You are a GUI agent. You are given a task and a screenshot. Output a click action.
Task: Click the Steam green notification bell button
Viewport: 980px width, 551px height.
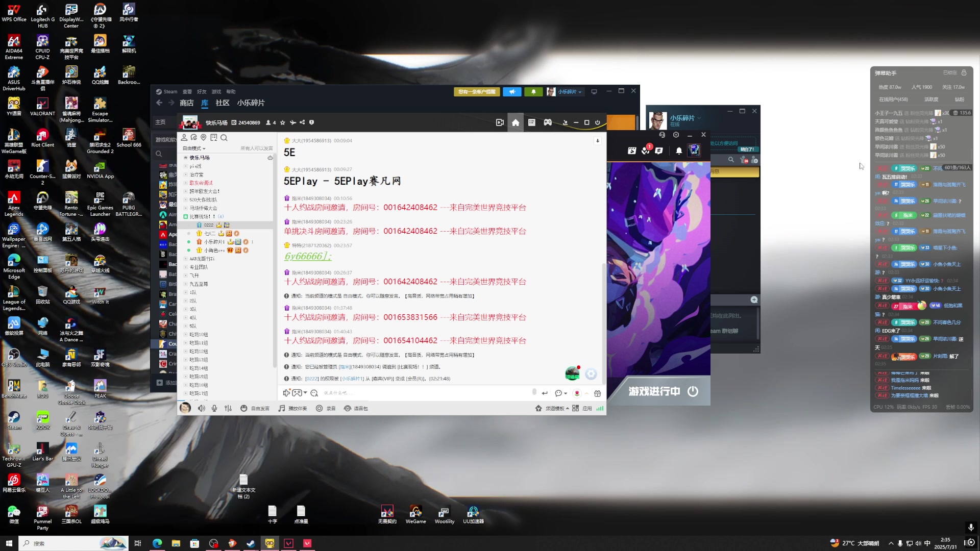point(533,92)
